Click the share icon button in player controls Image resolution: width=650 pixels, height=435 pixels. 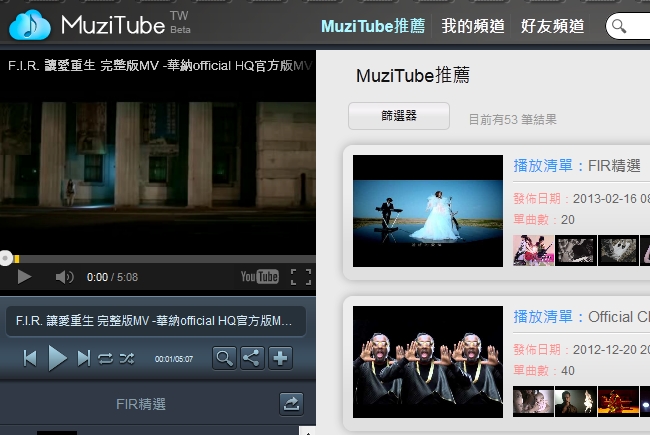[252, 358]
